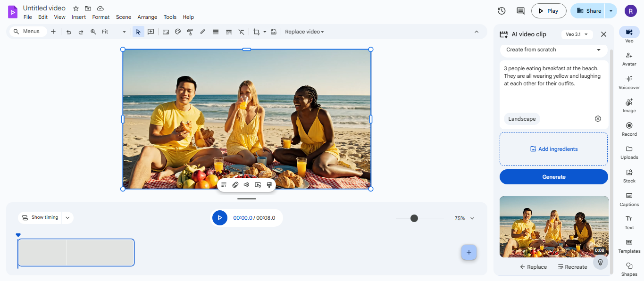This screenshot has width=644, height=281.
Task: Click the undo arrow in toolbar
Action: pyautogui.click(x=69, y=32)
